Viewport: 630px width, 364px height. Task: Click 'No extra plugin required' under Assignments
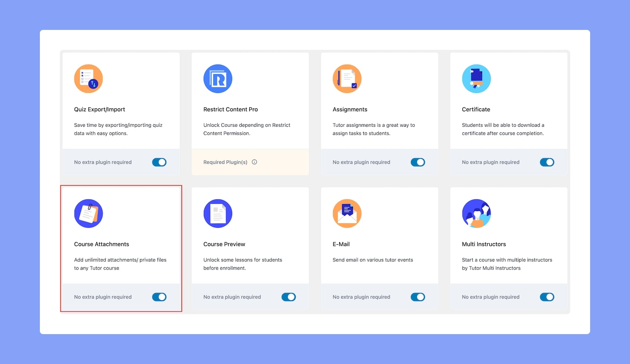tap(361, 162)
